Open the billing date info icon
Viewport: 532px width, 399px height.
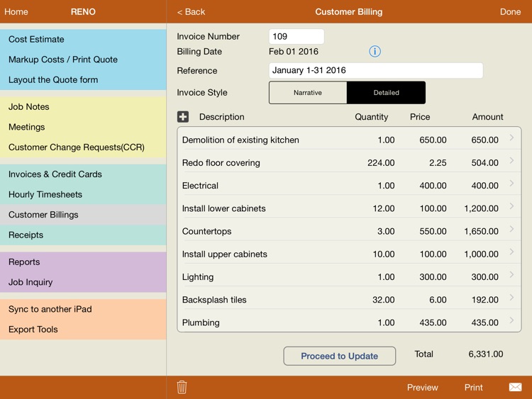(375, 52)
